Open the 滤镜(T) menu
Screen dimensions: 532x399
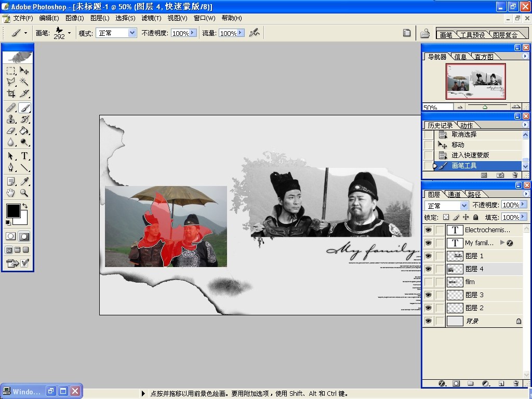click(x=151, y=18)
